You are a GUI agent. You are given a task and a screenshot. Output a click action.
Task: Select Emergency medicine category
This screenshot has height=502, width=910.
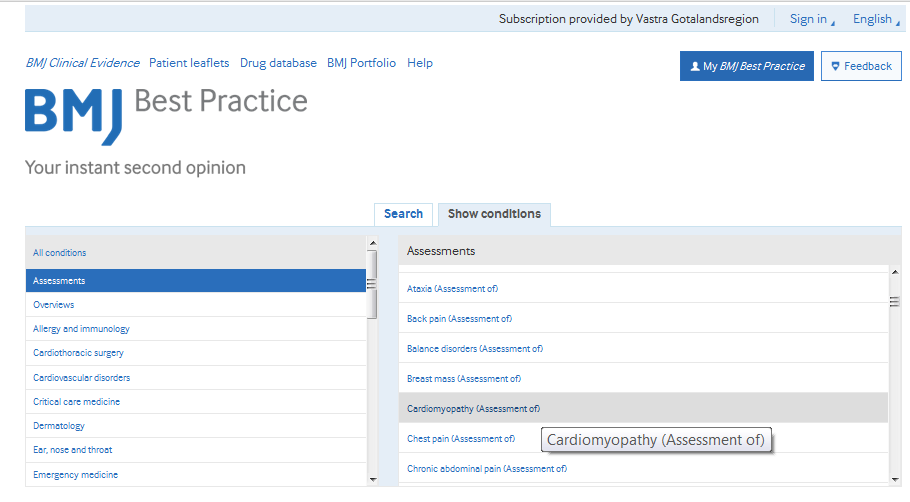click(x=196, y=474)
